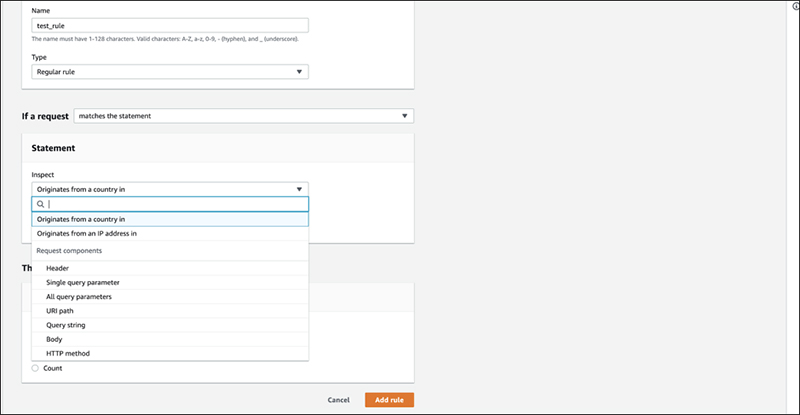Viewport: 800px width, 415px height.
Task: Pick the Query string option
Action: [170, 325]
